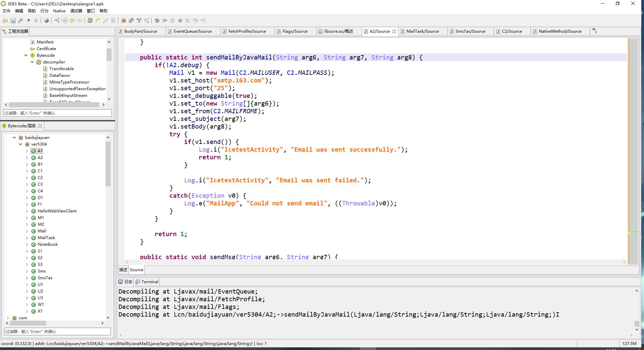This screenshot has width=644, height=350.
Task: Switch to the libcore.so/概述 tab
Action: (338, 31)
